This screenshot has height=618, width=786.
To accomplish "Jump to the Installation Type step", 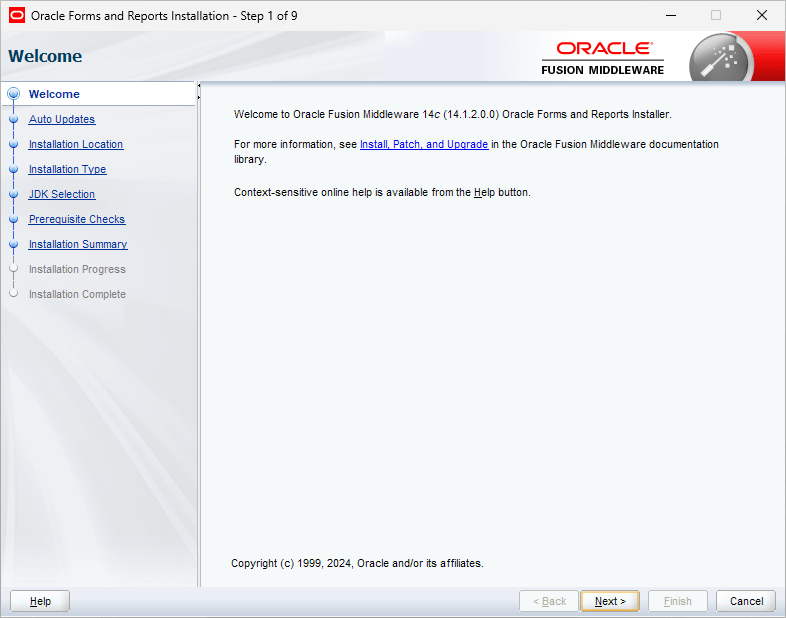I will [67, 169].
